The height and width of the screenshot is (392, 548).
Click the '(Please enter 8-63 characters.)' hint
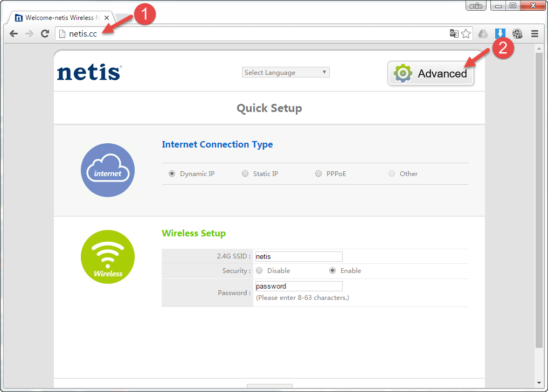tap(302, 298)
